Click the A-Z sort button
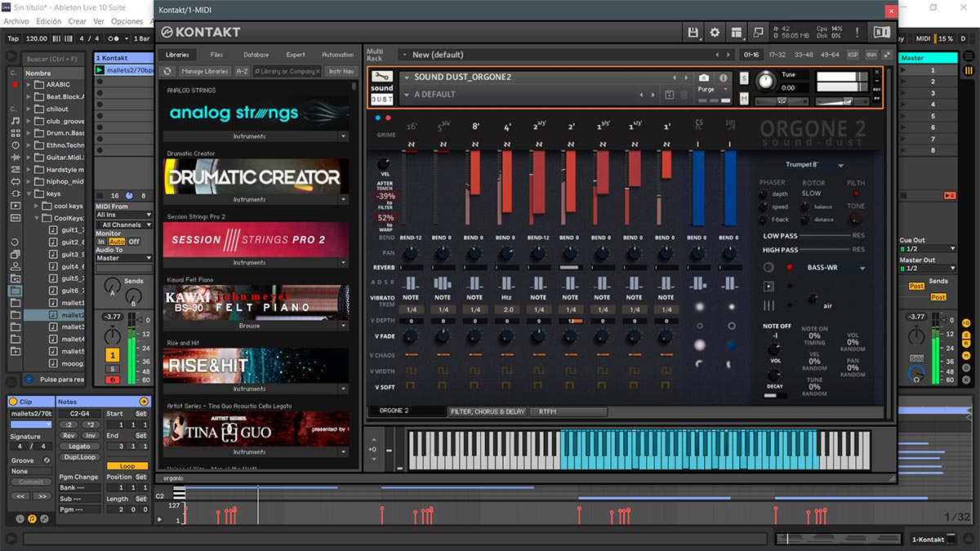 243,71
